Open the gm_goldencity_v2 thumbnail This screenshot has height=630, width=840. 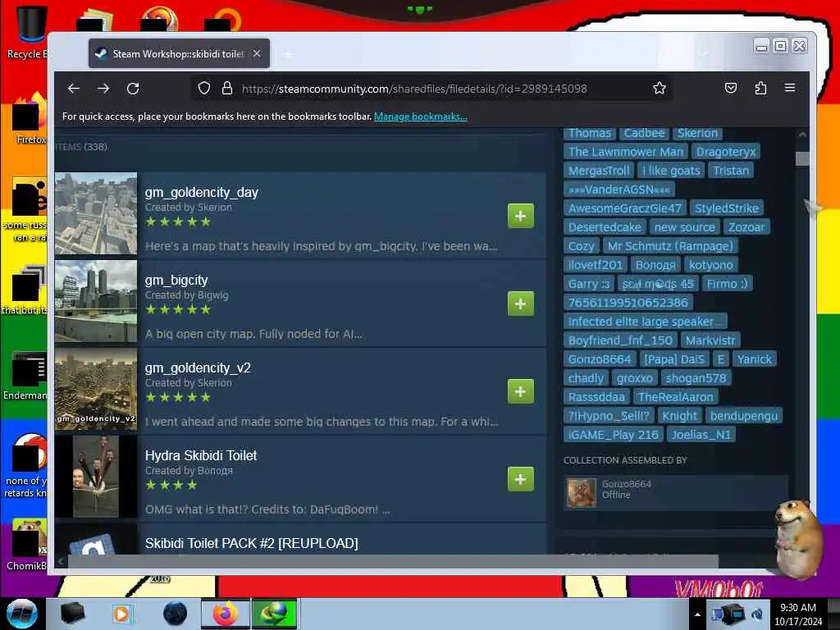[96, 389]
